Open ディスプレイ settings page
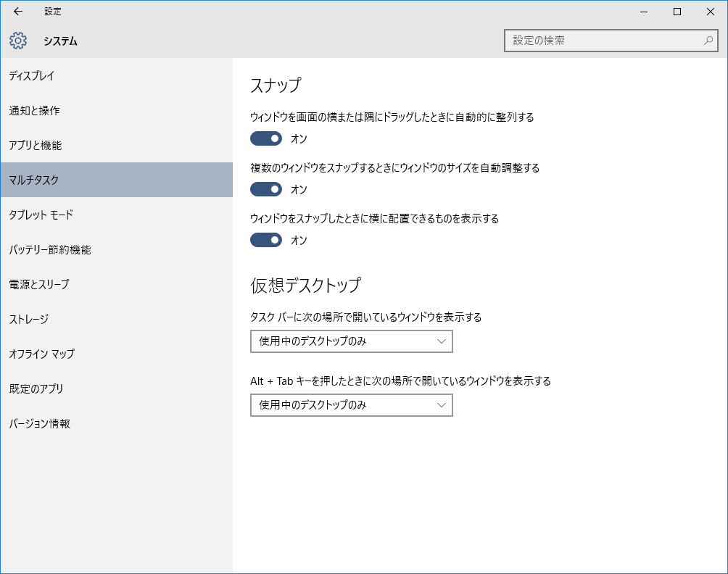This screenshot has width=728, height=574. pyautogui.click(x=117, y=75)
